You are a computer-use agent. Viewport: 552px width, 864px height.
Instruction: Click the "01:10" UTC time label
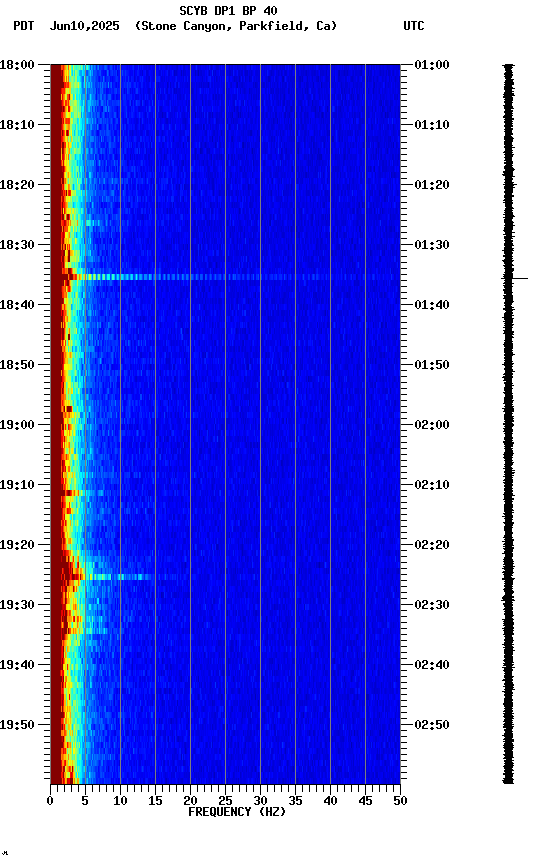click(x=432, y=125)
